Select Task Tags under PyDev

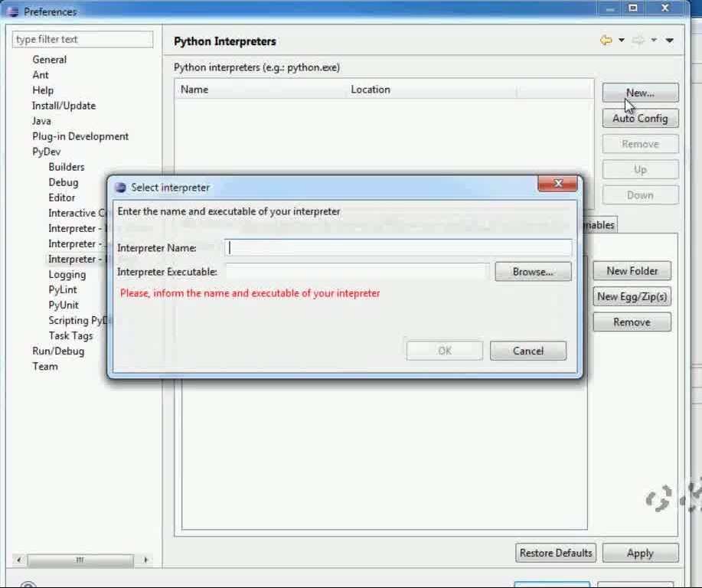click(70, 336)
